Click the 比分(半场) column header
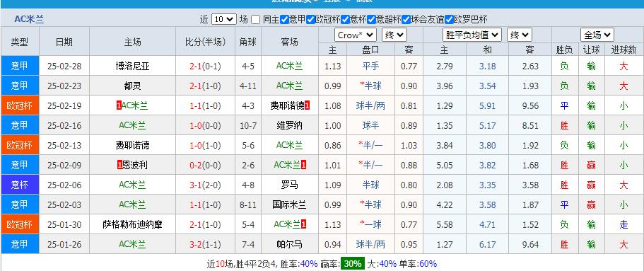The image size is (644, 271). click(x=205, y=42)
